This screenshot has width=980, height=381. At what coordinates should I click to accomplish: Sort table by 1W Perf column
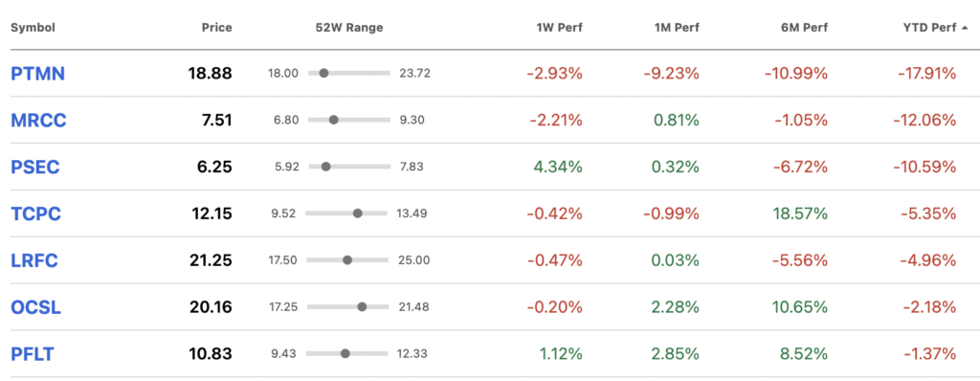[x=559, y=28]
